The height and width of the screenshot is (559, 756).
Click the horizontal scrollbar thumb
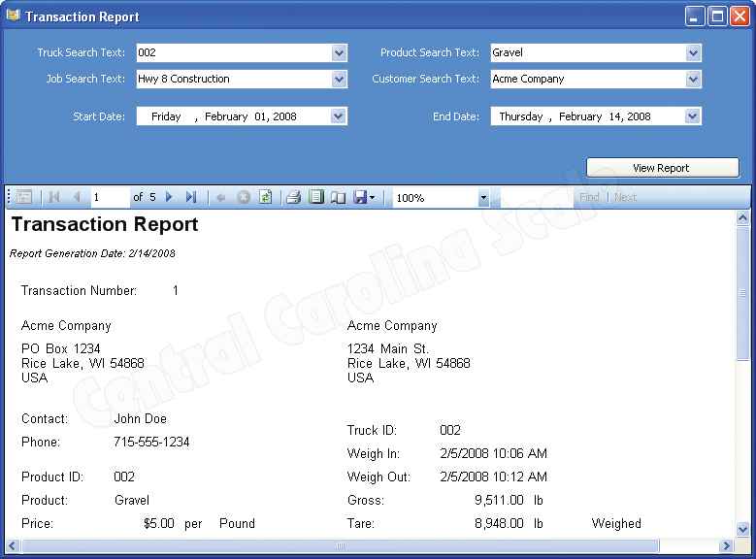coord(340,546)
